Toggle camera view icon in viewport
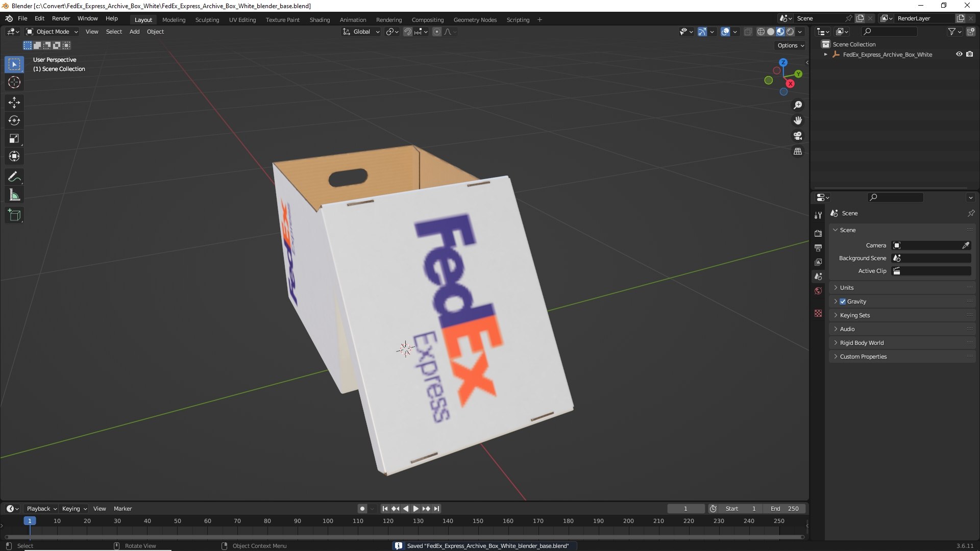This screenshot has height=551, width=980. tap(798, 136)
